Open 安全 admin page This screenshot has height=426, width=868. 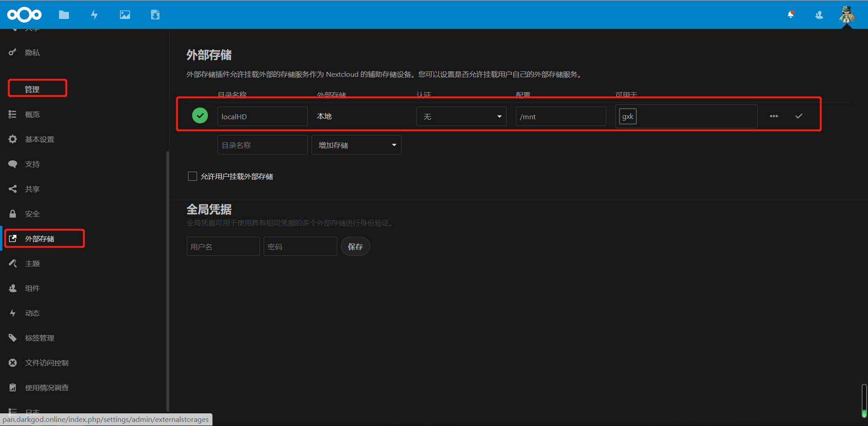[x=33, y=214]
